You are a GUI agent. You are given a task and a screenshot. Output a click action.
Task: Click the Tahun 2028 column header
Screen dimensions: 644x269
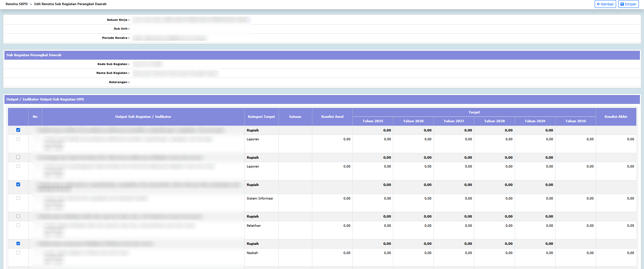tap(494, 121)
